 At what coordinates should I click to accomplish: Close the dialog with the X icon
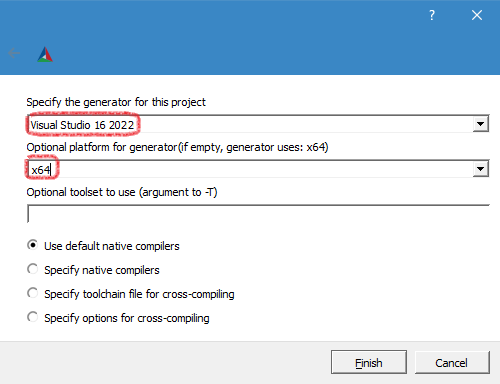pyautogui.click(x=477, y=15)
